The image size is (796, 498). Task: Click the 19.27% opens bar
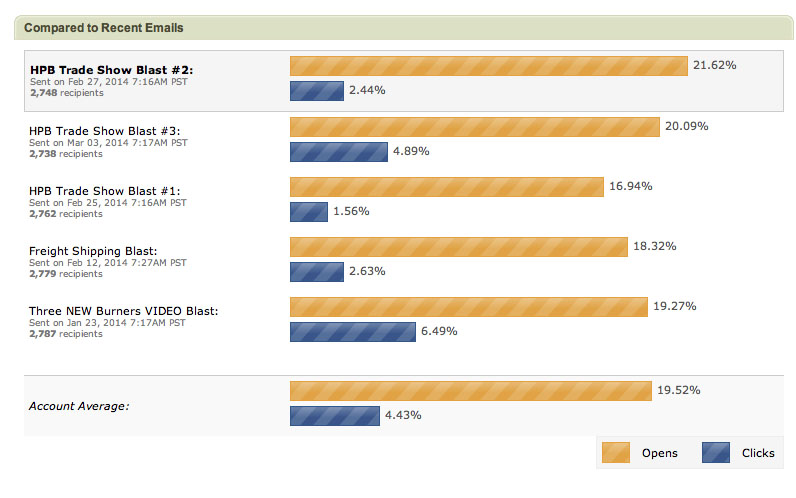pyautogui.click(x=467, y=306)
